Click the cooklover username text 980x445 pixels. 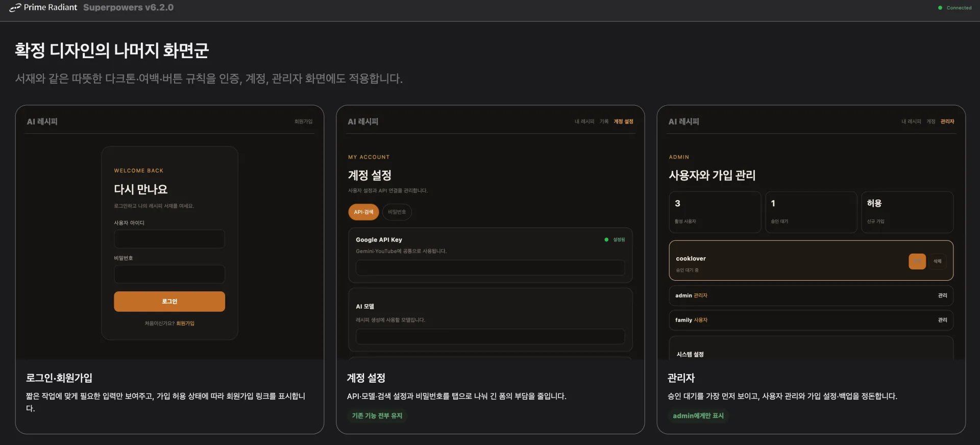coord(691,259)
